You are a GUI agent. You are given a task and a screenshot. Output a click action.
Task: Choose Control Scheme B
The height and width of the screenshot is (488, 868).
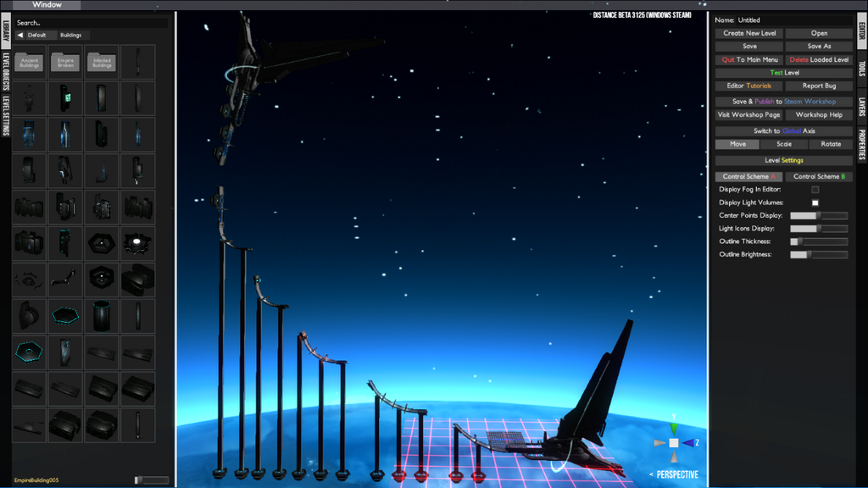(x=819, y=177)
